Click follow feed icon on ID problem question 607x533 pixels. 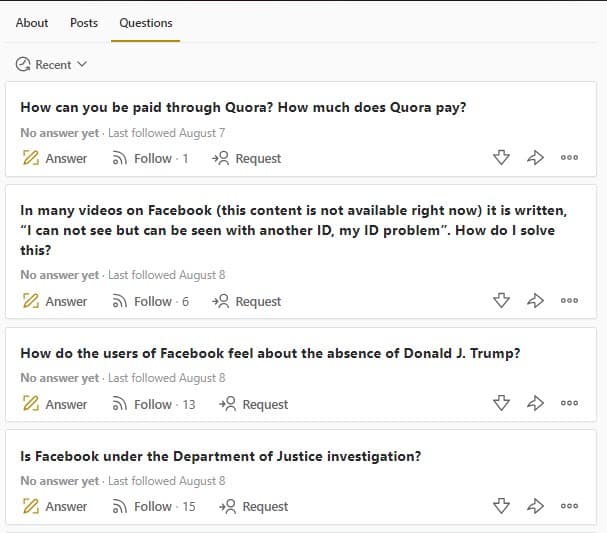(x=119, y=301)
